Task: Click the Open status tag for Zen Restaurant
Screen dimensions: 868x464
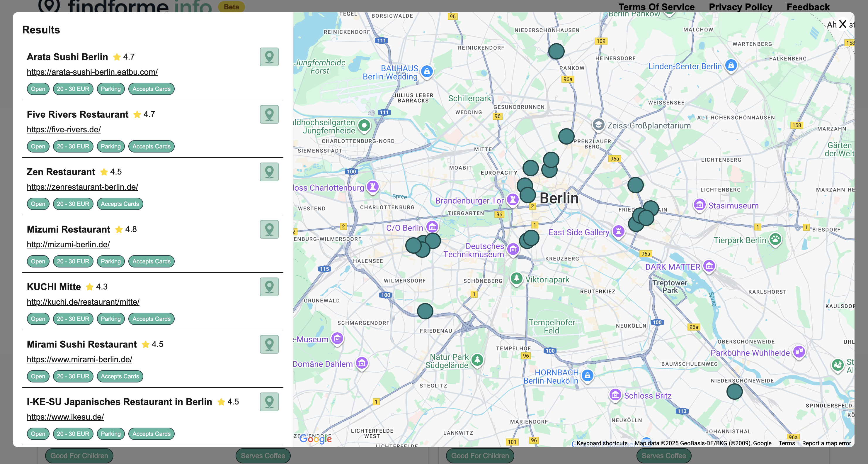Action: click(x=38, y=204)
